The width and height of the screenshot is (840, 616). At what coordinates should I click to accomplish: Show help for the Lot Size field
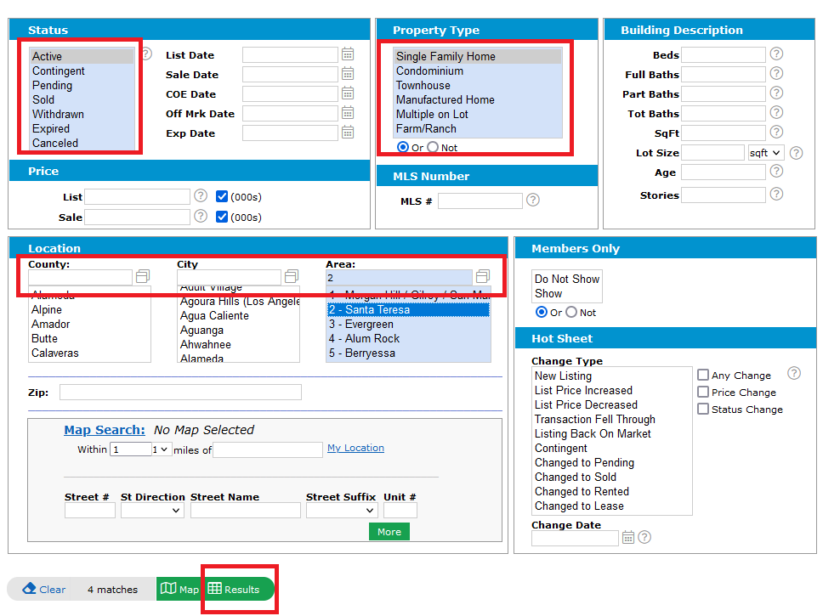click(x=796, y=153)
